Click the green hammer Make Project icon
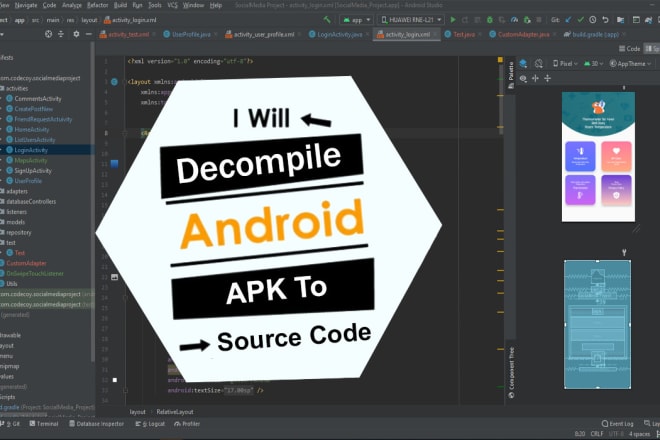This screenshot has height=440, width=660. click(327, 20)
